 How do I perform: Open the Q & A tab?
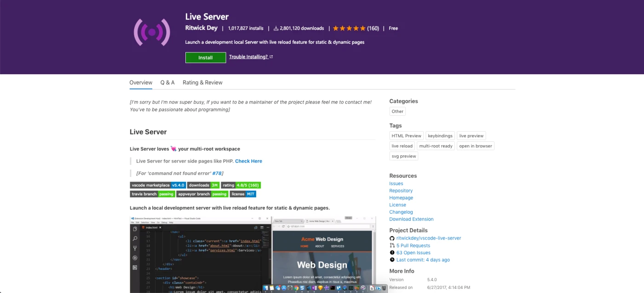pyautogui.click(x=167, y=83)
